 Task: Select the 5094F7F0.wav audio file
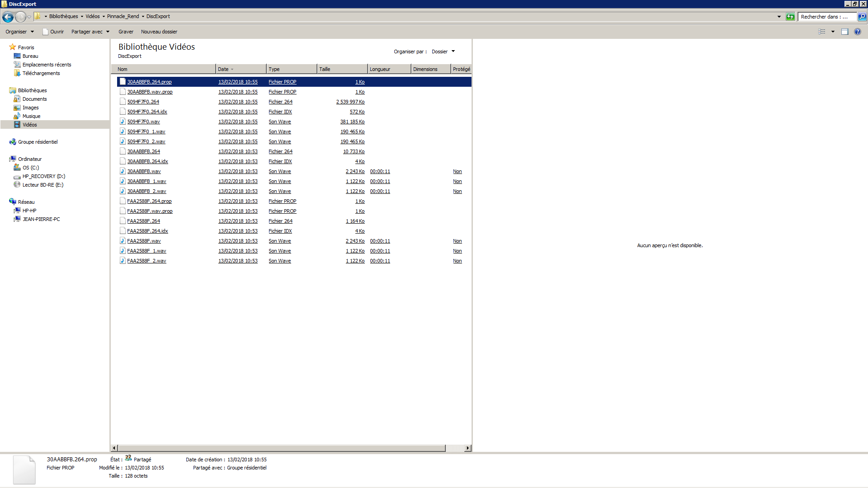pos(143,122)
